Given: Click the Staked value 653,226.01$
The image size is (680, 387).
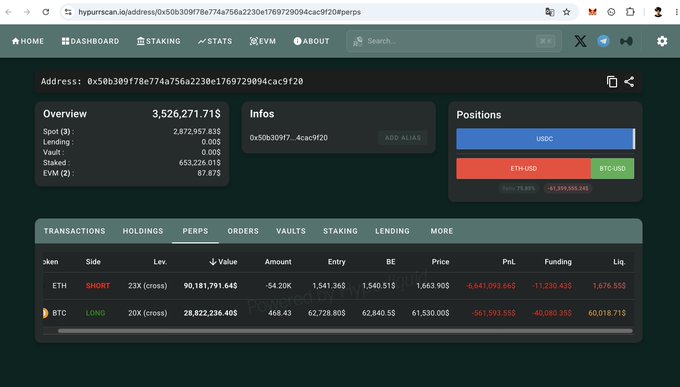Looking at the screenshot, I should 199,163.
